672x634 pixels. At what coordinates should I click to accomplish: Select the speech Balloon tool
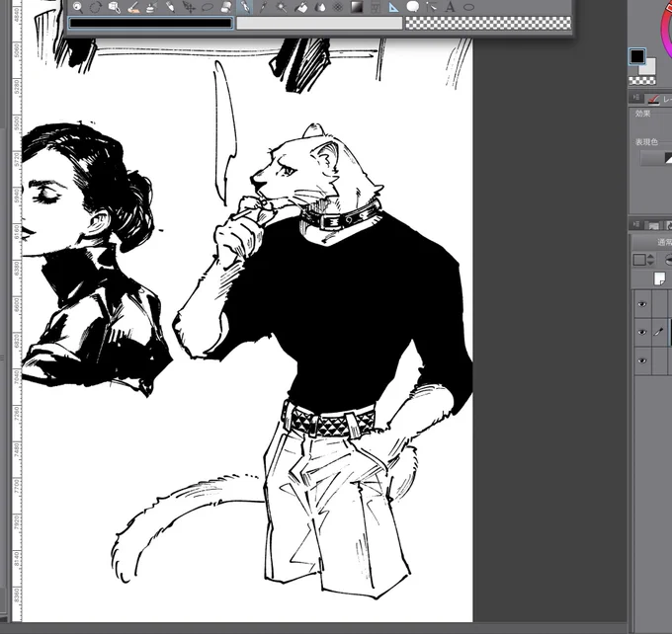(412, 7)
